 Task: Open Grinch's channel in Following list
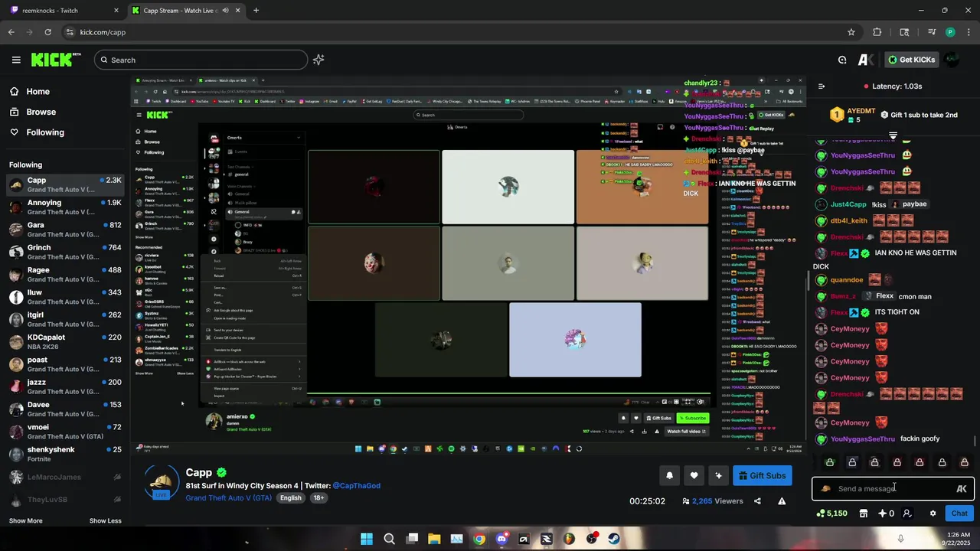[64, 252]
